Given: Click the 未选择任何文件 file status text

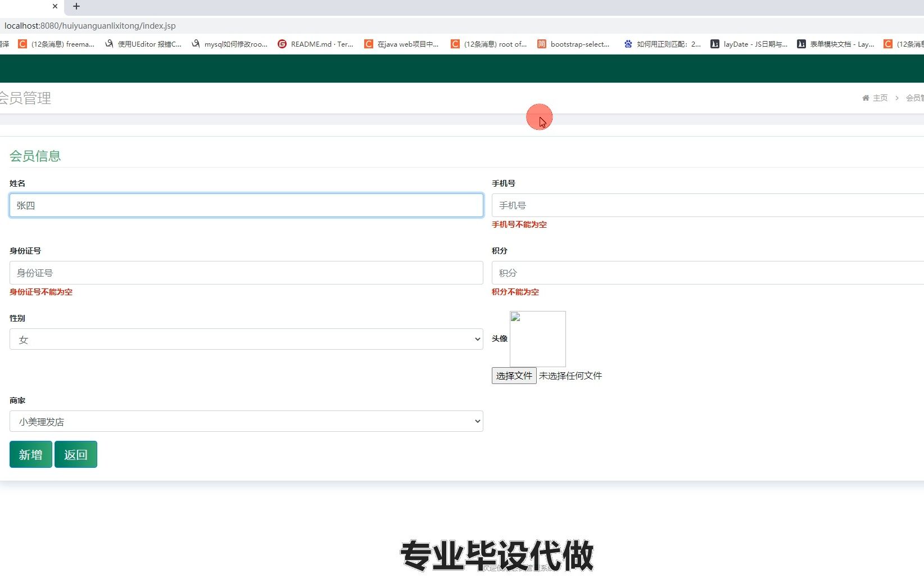Looking at the screenshot, I should click(570, 376).
